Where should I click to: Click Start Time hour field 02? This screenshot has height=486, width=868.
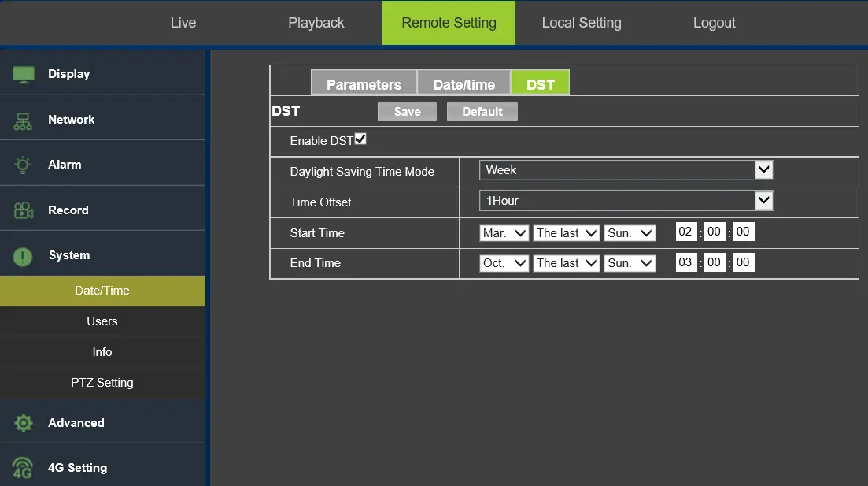(x=685, y=232)
